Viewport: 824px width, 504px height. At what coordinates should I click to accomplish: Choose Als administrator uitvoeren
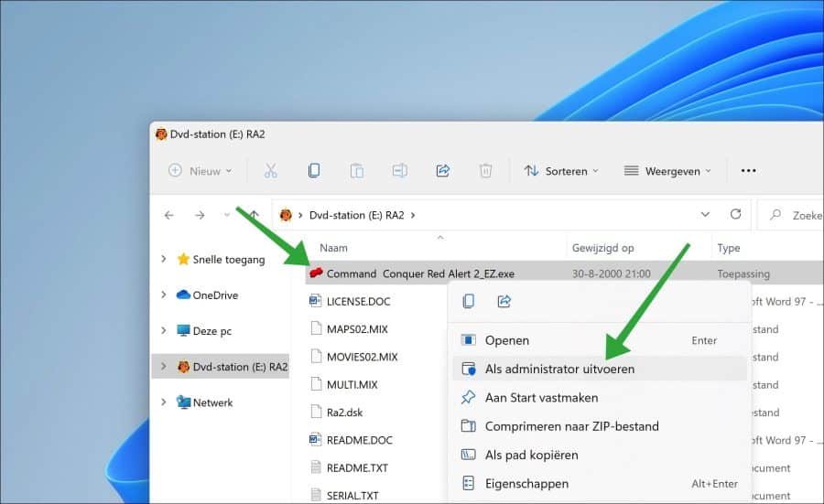pos(599,369)
